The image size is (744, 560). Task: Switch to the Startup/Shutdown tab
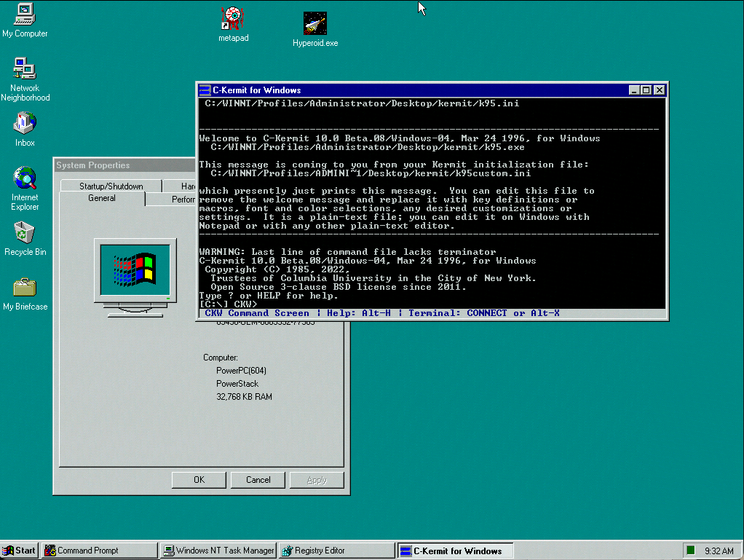click(x=111, y=186)
